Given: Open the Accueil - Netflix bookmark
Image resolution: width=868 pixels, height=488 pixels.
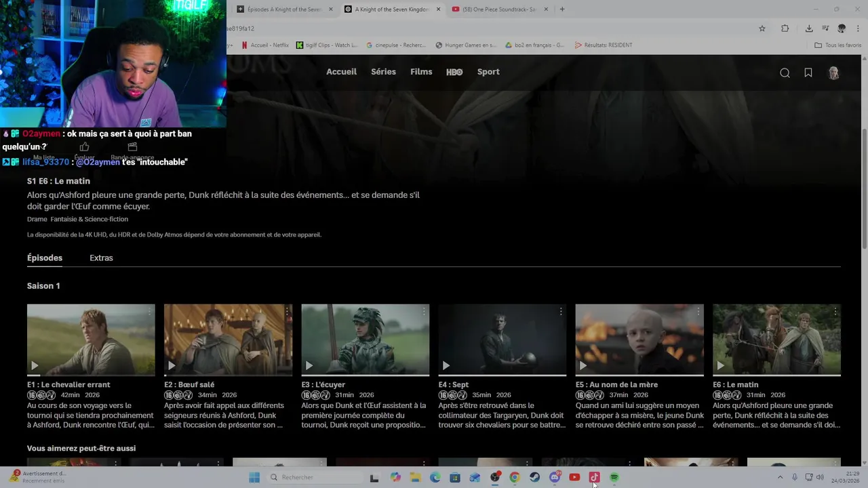Looking at the screenshot, I should [x=265, y=45].
